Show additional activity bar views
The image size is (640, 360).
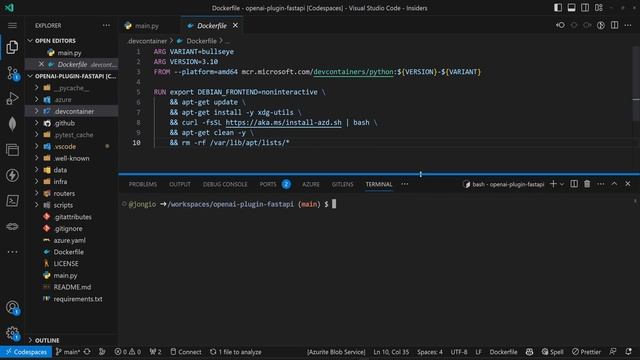click(x=12, y=252)
